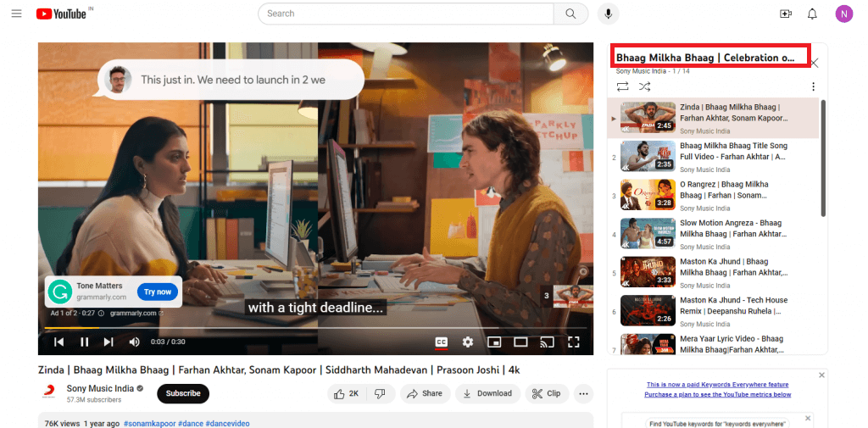Image resolution: width=868 pixels, height=428 pixels.
Task: Close Find YouTube keywords box
Action: (x=808, y=418)
